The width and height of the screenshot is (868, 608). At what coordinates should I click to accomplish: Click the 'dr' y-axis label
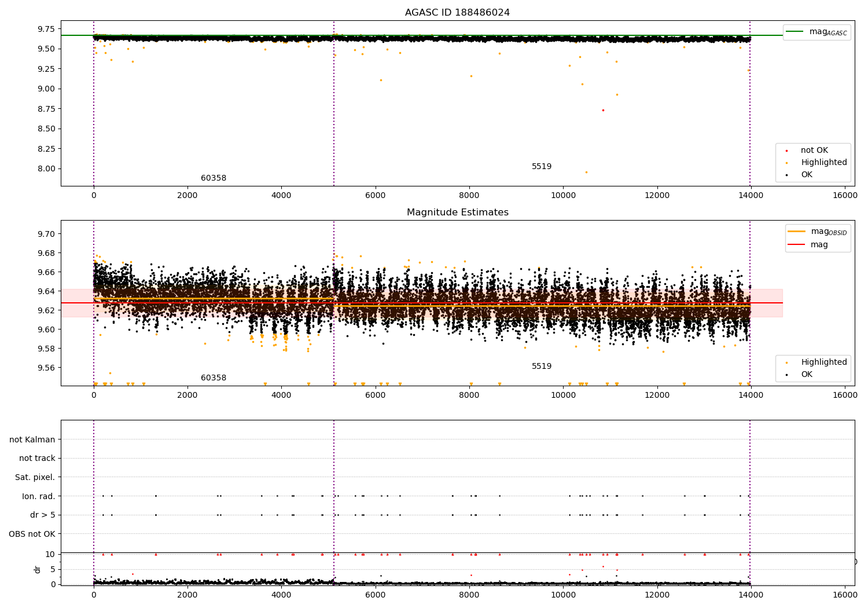pyautogui.click(x=38, y=569)
